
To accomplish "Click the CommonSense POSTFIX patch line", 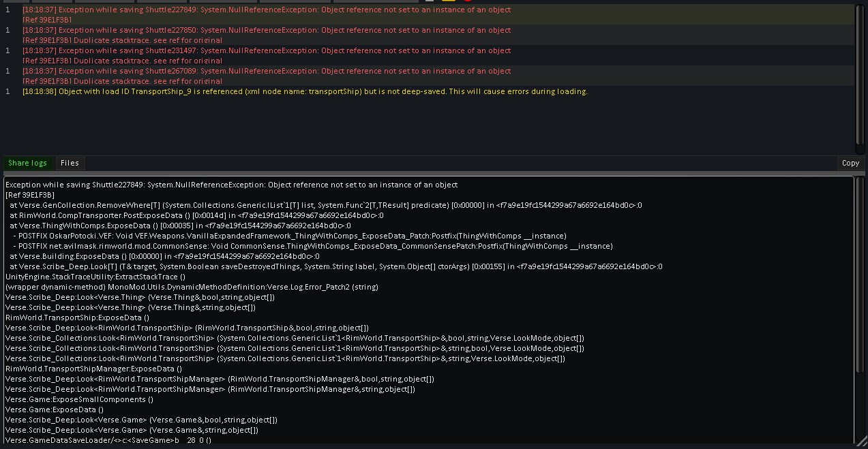I will click(312, 246).
